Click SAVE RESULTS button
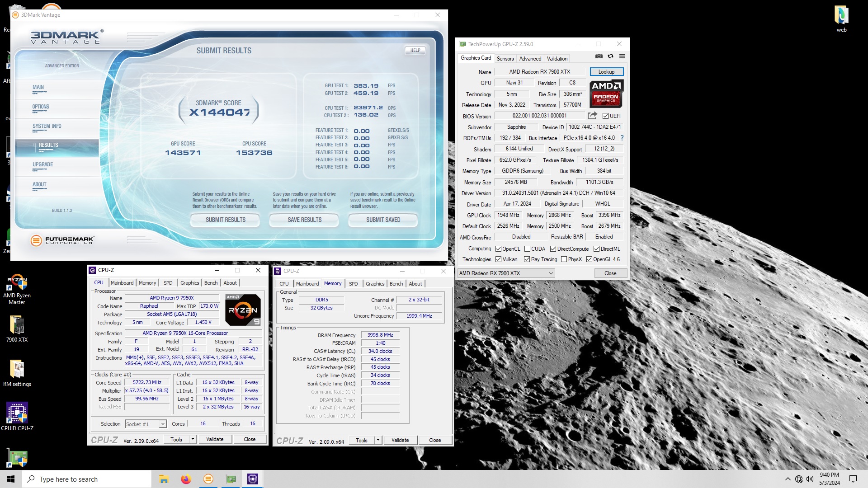The width and height of the screenshot is (868, 488). click(x=304, y=220)
